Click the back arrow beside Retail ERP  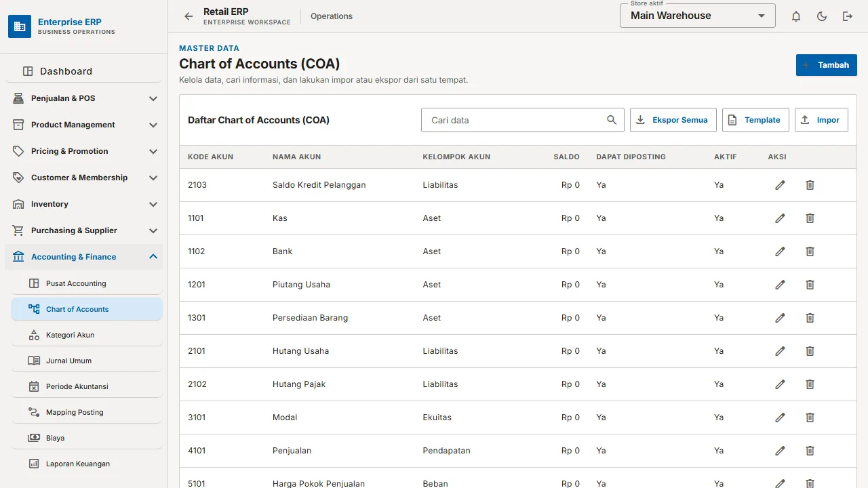point(189,16)
